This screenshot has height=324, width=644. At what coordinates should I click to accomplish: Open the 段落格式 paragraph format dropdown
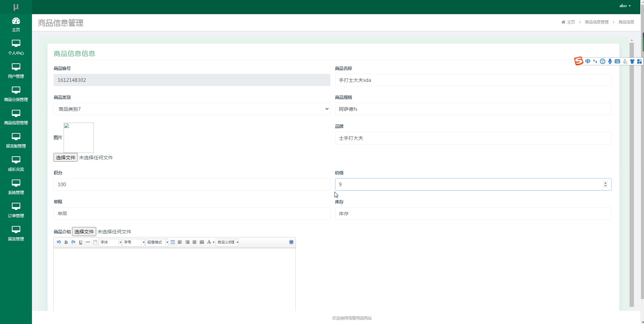click(x=157, y=242)
